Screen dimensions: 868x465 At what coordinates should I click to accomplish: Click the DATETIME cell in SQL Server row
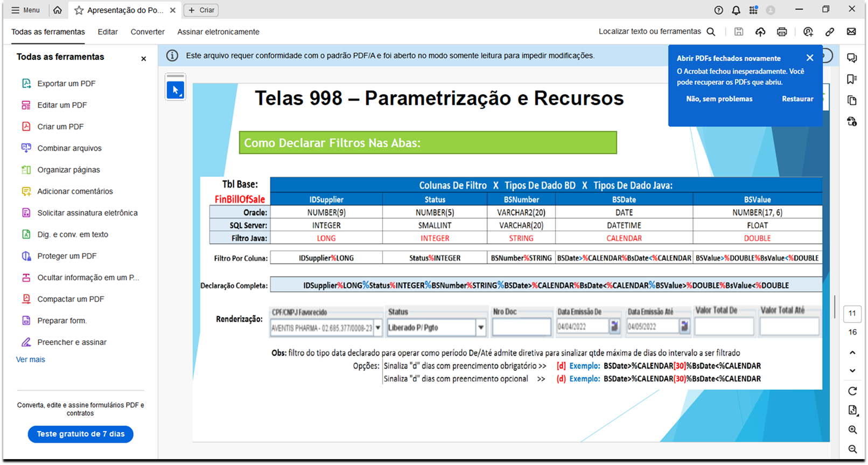pyautogui.click(x=624, y=225)
